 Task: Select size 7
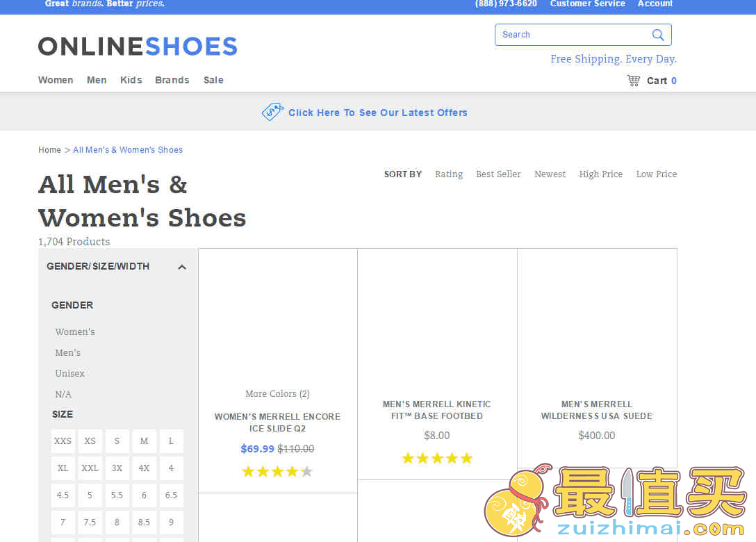click(x=63, y=522)
